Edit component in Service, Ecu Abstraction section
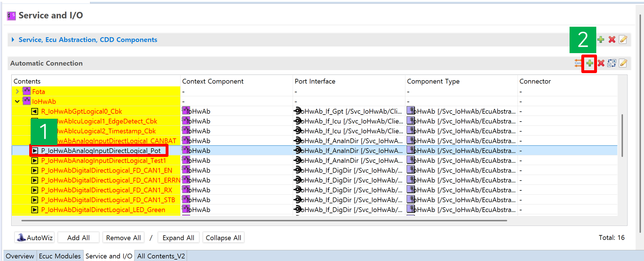 623,40
